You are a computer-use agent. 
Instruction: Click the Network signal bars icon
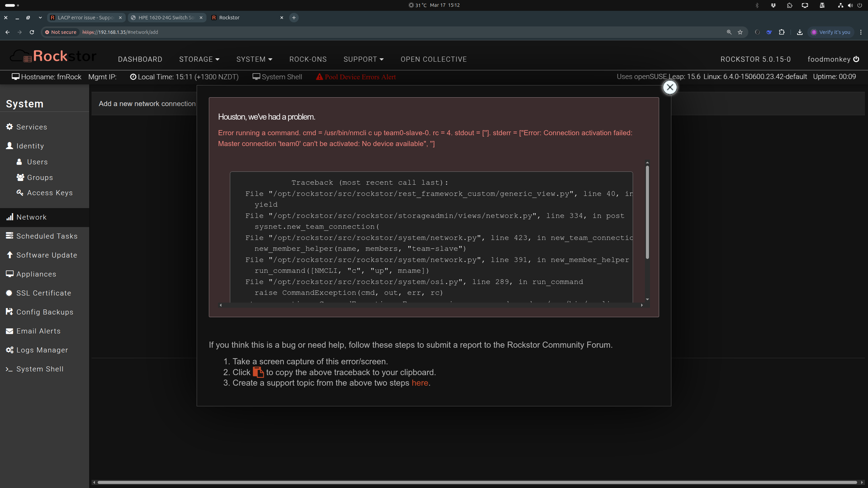pos(9,217)
